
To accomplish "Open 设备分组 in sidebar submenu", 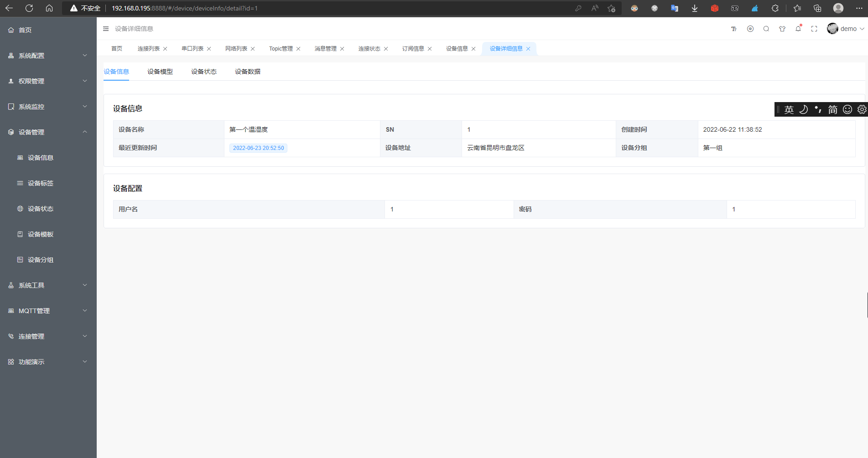I will [48, 260].
